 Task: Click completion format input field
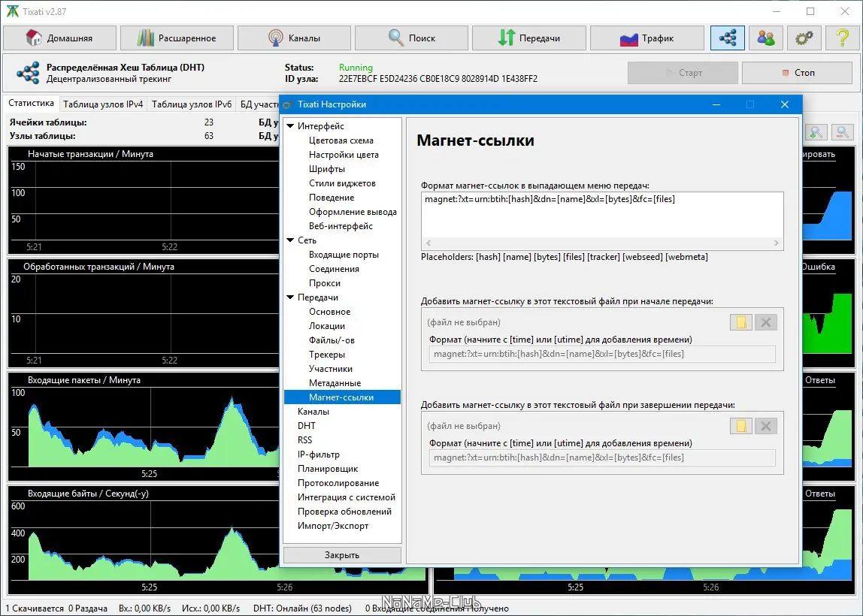click(x=602, y=457)
